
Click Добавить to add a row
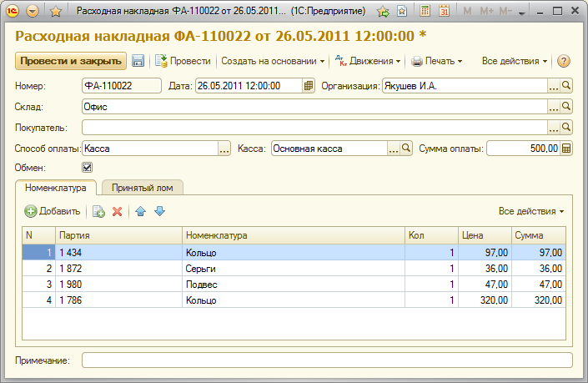pos(52,211)
